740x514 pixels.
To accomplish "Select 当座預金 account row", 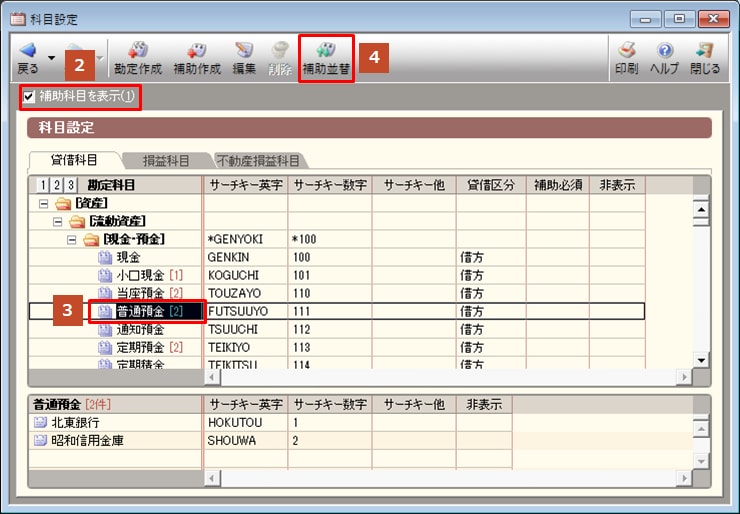I will [x=337, y=293].
